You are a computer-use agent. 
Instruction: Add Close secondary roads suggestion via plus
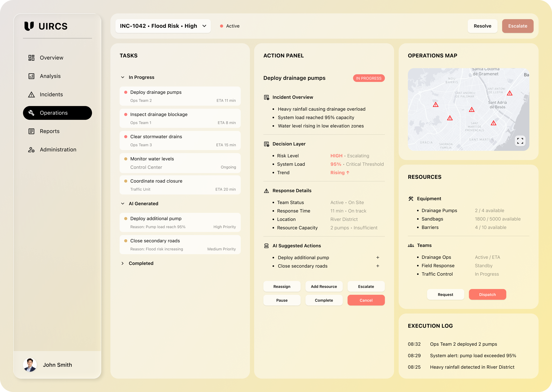tap(378, 266)
